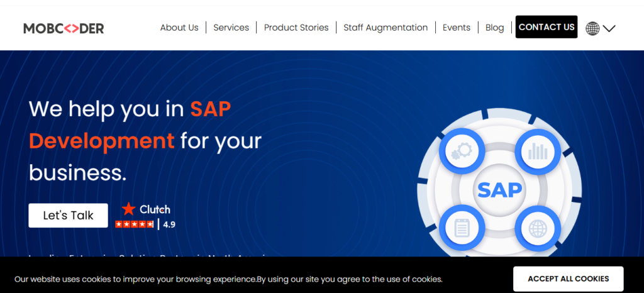Click the cookie notice message text
Image resolution: width=644 pixels, height=293 pixels.
pyautogui.click(x=228, y=279)
